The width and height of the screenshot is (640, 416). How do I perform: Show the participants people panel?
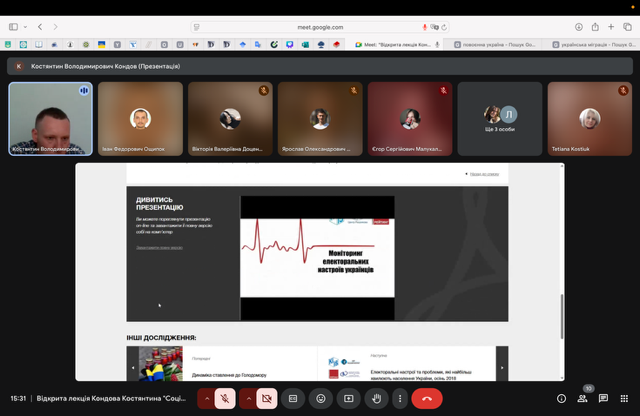[x=582, y=398]
